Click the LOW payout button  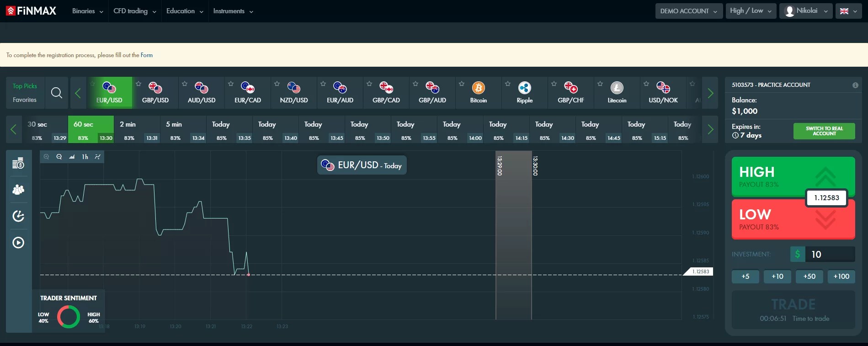pyautogui.click(x=793, y=219)
